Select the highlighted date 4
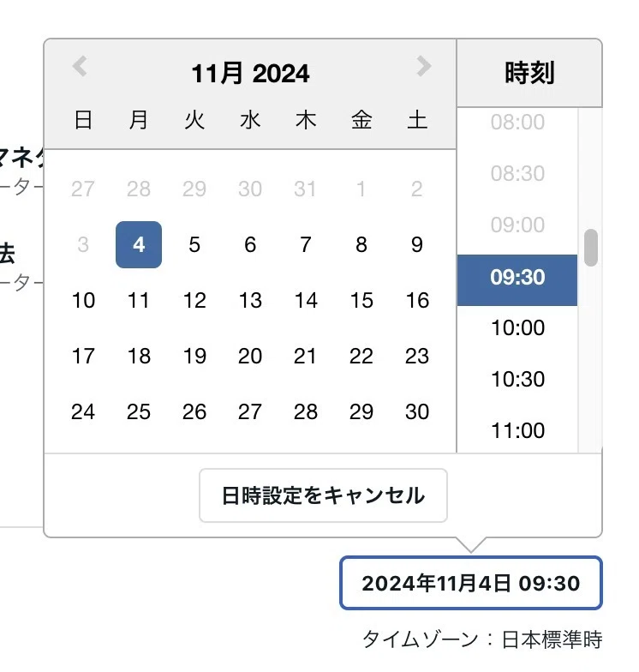 point(139,245)
